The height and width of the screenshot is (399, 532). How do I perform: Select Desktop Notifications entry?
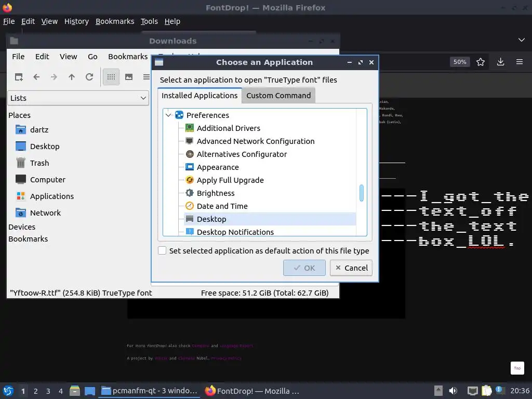pos(270,232)
